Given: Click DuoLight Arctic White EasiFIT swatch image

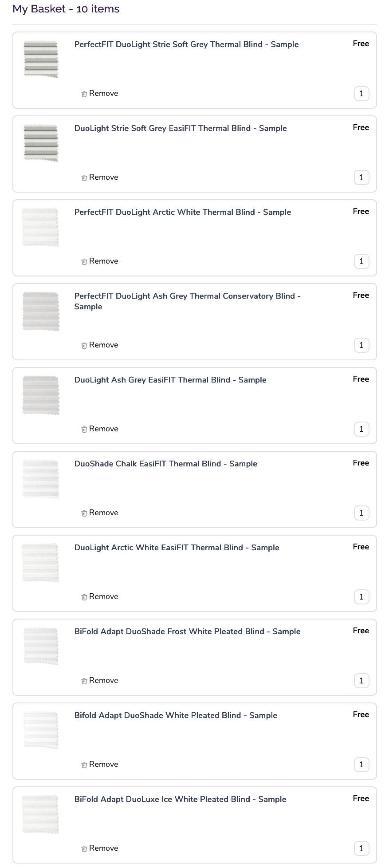Looking at the screenshot, I should [41, 562].
